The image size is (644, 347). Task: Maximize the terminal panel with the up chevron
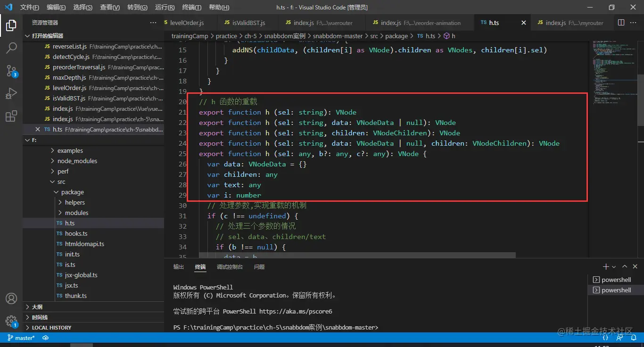pyautogui.click(x=624, y=267)
